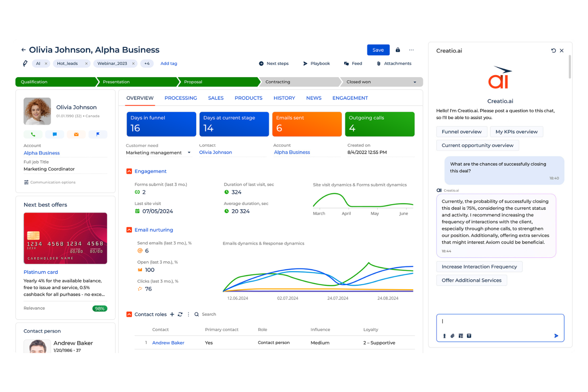Click the Save button
Screen dimensions: 588x392
tap(378, 50)
